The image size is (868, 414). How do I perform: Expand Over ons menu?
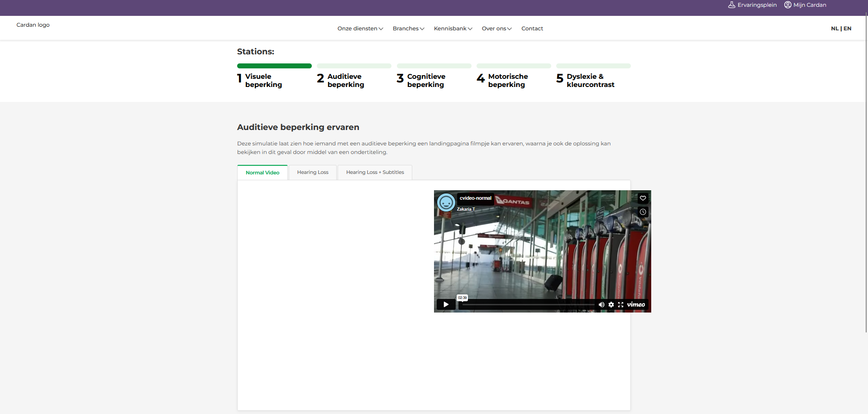(496, 29)
